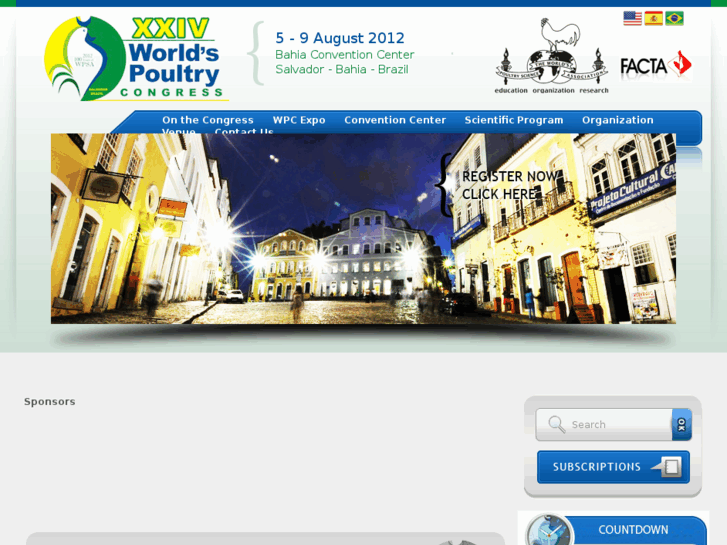Click the Sponsors heading text
Image resolution: width=727 pixels, height=545 pixels.
coord(50,402)
